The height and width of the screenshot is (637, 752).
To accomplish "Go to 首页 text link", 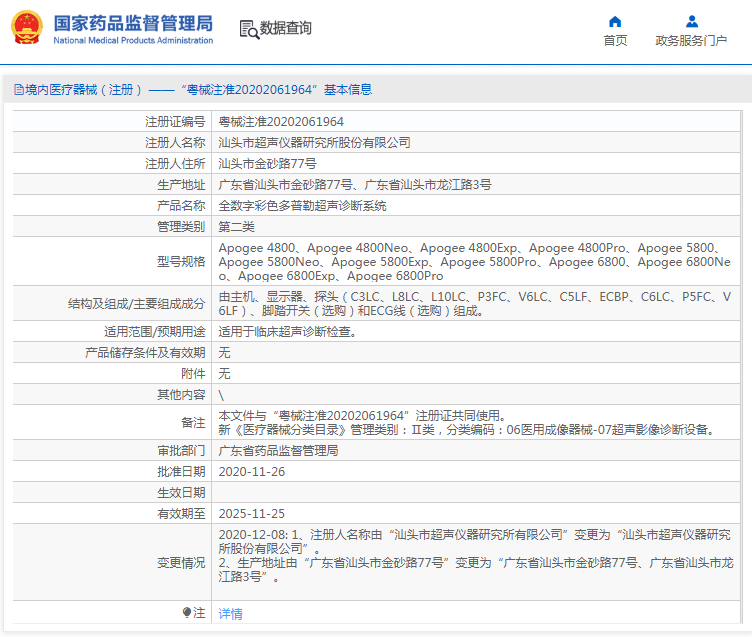I will 615,41.
